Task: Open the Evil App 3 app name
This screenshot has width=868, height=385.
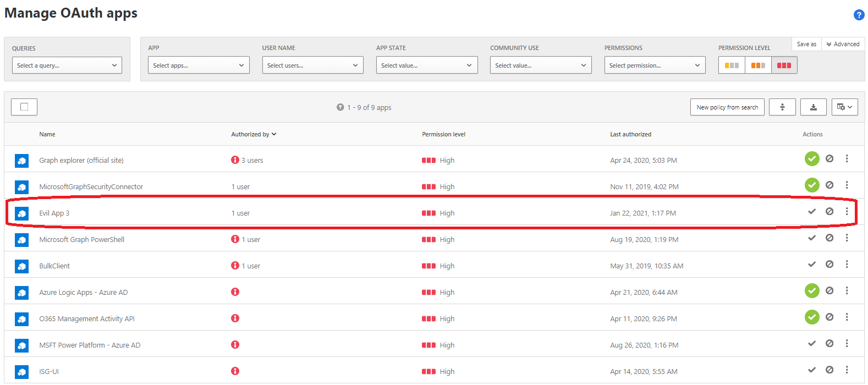Action: 54,213
